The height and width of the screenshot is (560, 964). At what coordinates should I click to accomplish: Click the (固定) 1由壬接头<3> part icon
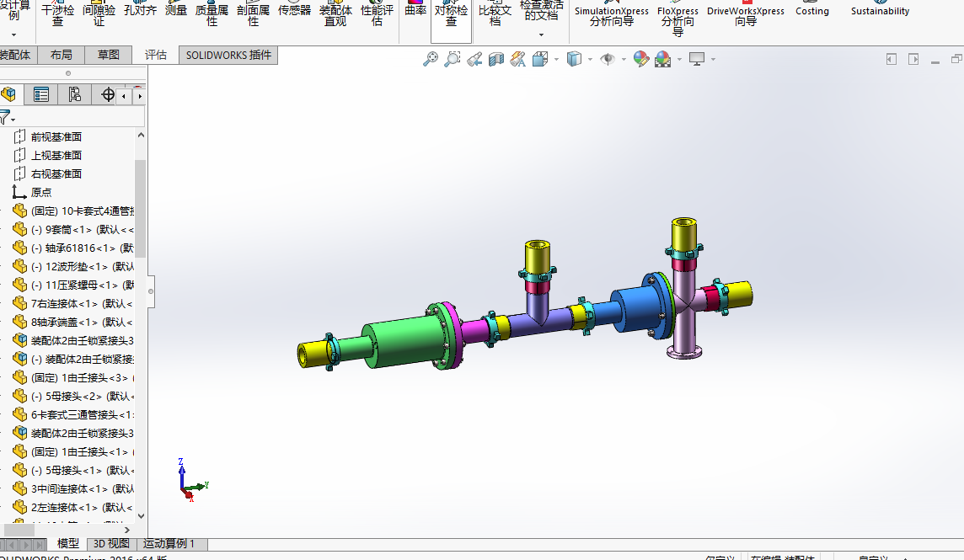(x=19, y=377)
